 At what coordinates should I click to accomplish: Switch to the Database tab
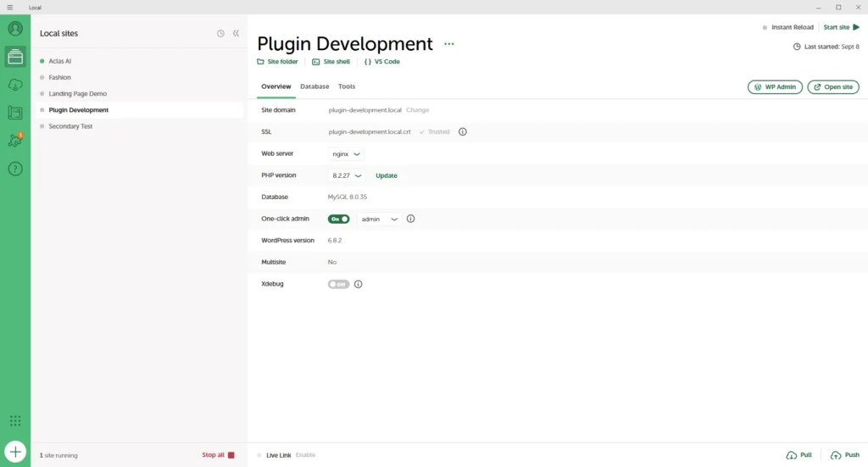[314, 86]
